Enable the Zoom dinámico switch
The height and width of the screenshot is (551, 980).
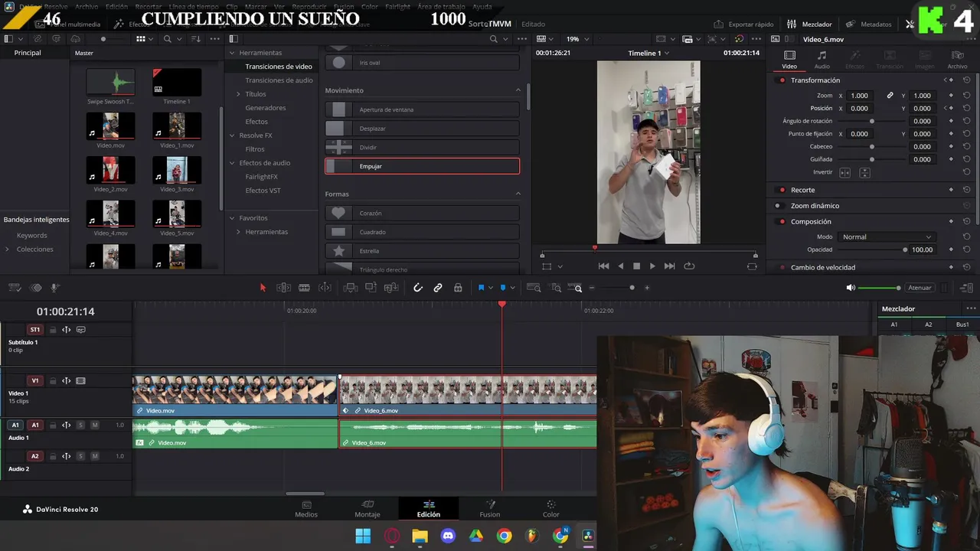click(x=778, y=206)
